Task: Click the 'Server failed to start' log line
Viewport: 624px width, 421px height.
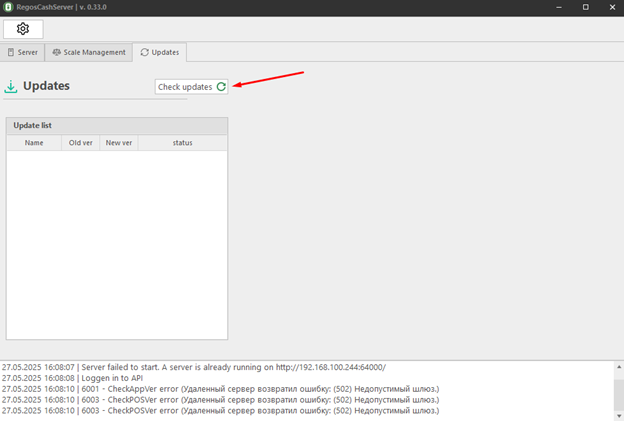Action: coord(193,367)
